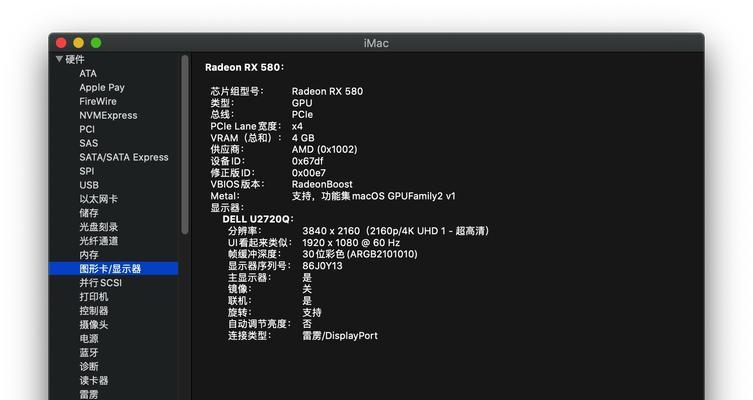753x400 pixels.
Task: Select the SPI entry
Action: coord(87,171)
